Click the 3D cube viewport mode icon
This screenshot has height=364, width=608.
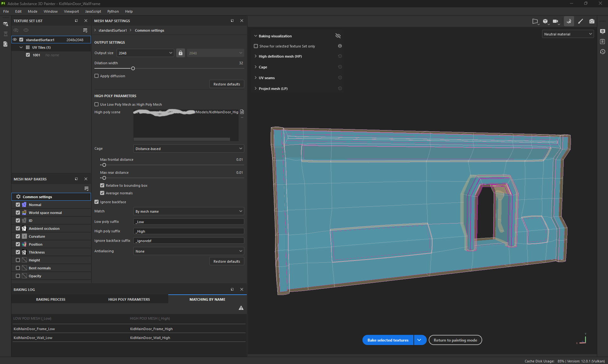point(545,21)
